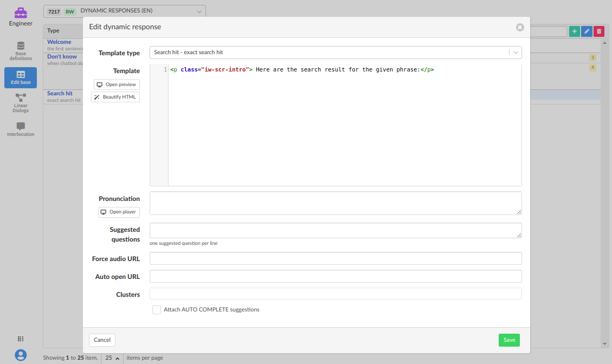Click the Pronunciation resize handle
612x364 pixels.
click(519, 212)
